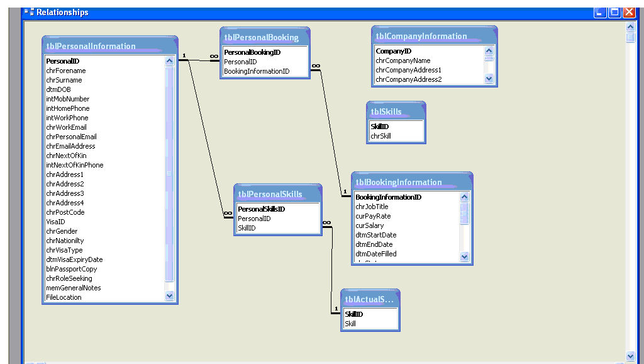Screen dimensions: 644x364
Task: Click up arrow of tblPersonalInformation scrollbar
Action: click(x=170, y=61)
